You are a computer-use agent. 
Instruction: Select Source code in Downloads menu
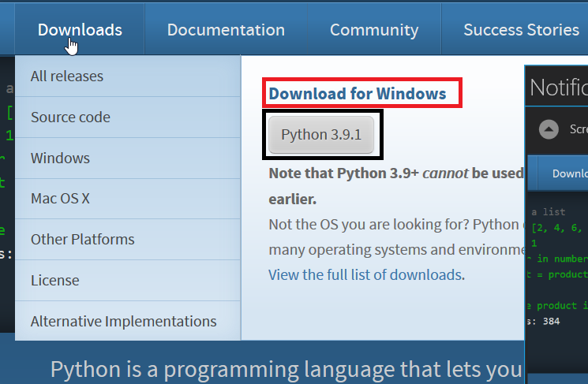coord(128,117)
